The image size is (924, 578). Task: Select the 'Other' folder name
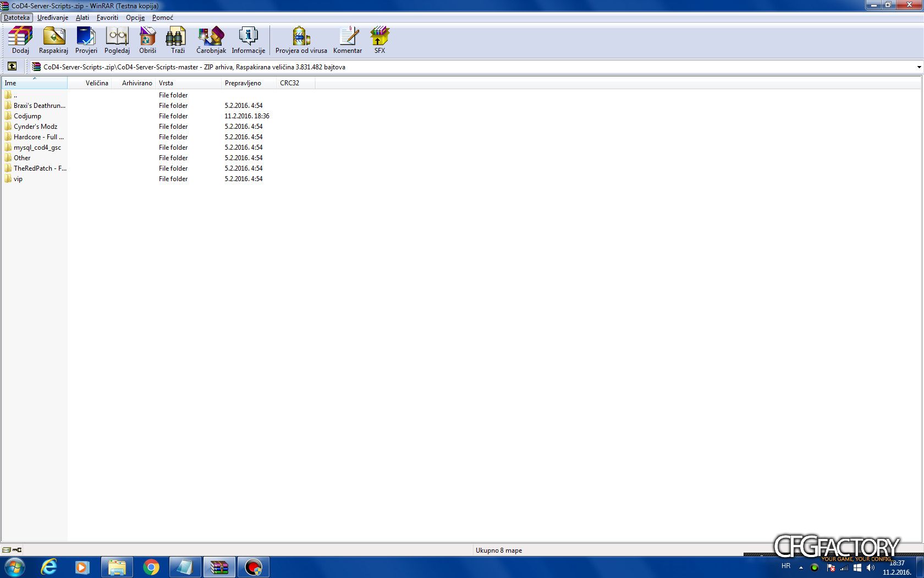[22, 157]
